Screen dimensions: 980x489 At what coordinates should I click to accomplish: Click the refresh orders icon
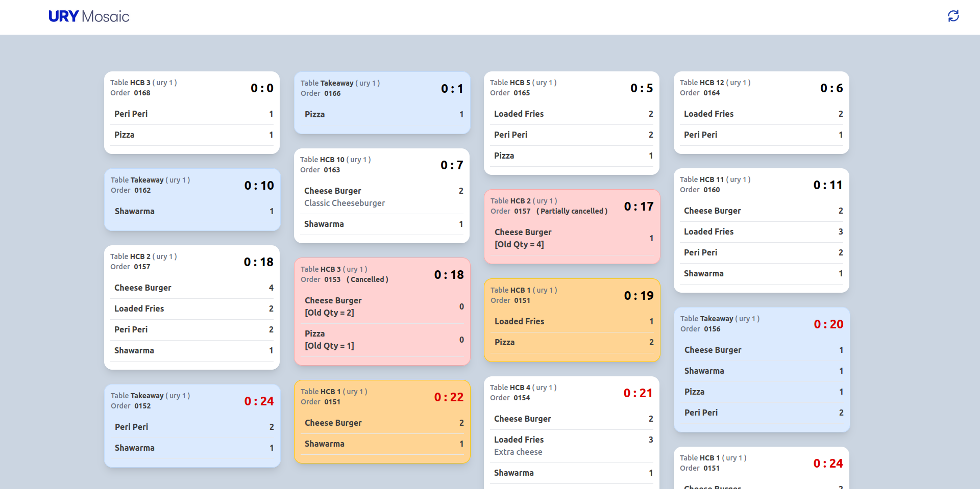953,16
